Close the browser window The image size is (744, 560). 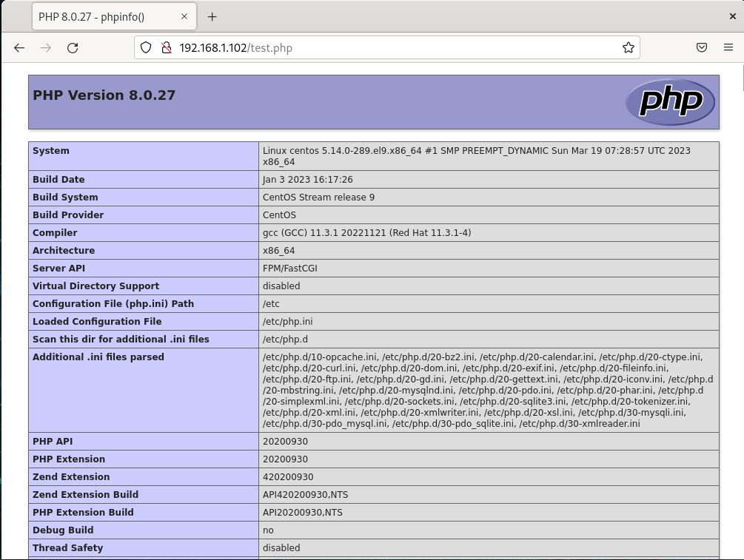point(733,16)
